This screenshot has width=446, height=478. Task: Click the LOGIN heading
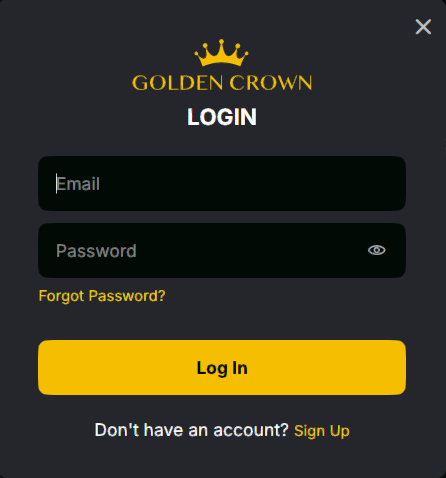[222, 117]
